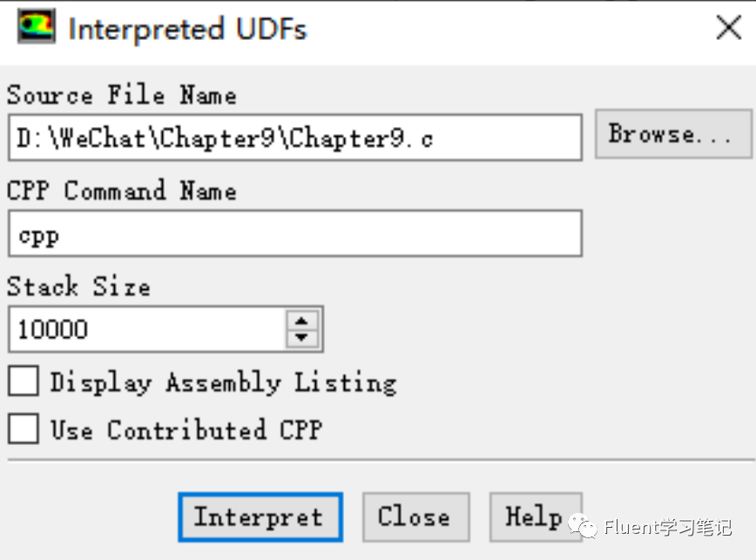Enable Use Contributed CPP
The image size is (756, 560).
click(x=22, y=428)
